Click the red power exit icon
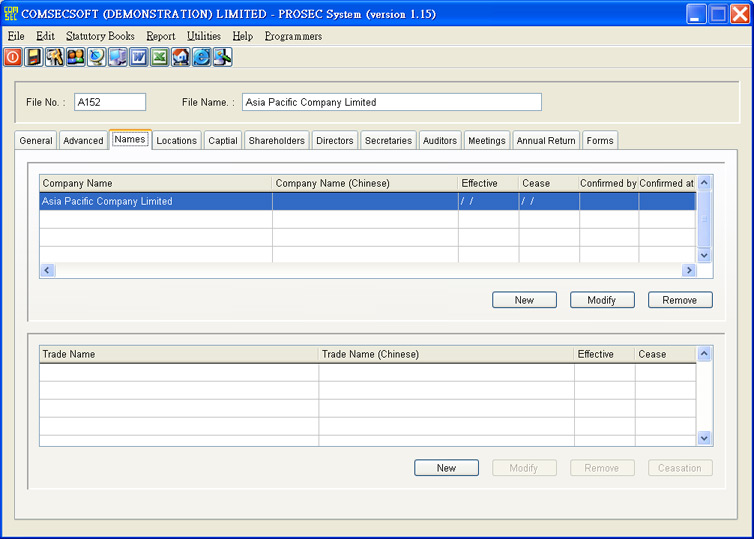The image size is (754, 539). [13, 57]
